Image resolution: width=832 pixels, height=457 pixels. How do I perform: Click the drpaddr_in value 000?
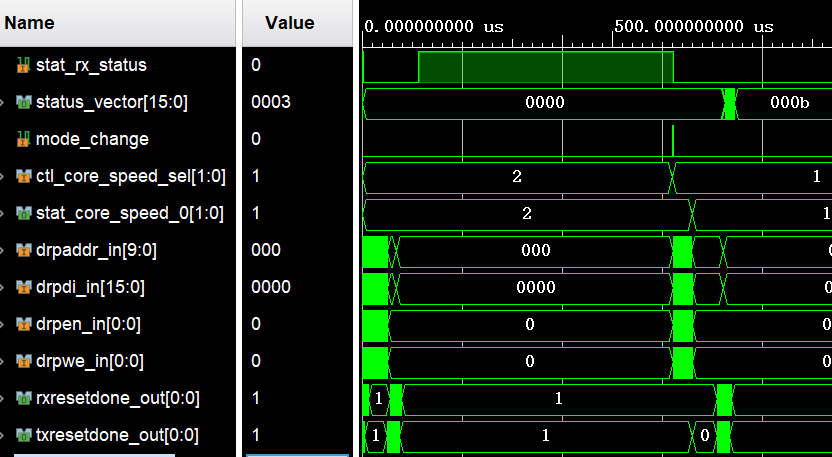click(x=266, y=250)
